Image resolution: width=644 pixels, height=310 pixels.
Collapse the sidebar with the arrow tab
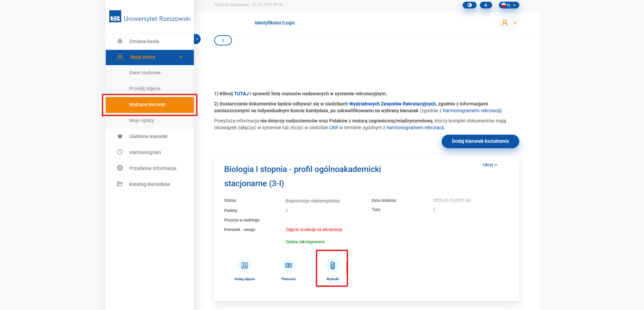pos(197,39)
